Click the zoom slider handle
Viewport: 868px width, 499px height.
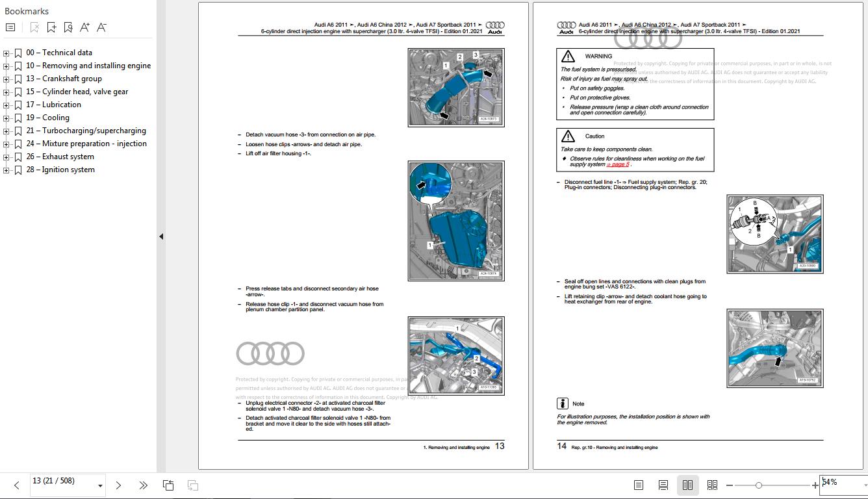click(x=758, y=485)
